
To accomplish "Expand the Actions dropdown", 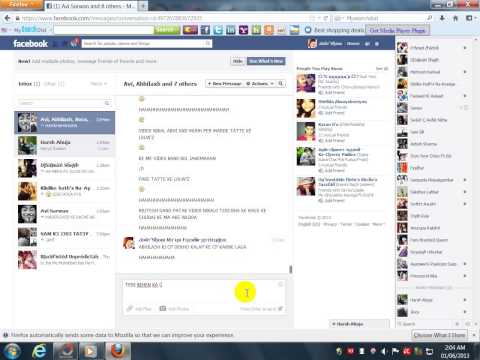I will coord(260,84).
